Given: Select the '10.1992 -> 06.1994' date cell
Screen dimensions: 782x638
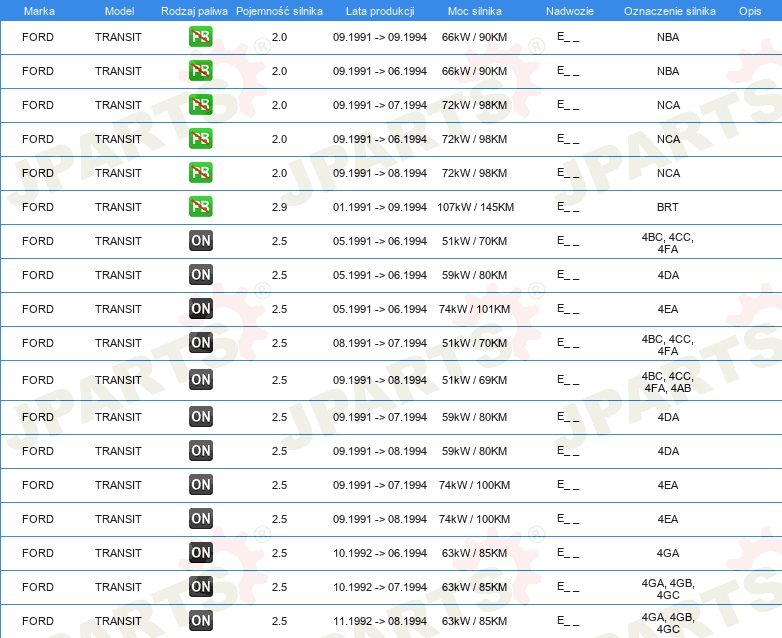Looking at the screenshot, I should pyautogui.click(x=380, y=553).
